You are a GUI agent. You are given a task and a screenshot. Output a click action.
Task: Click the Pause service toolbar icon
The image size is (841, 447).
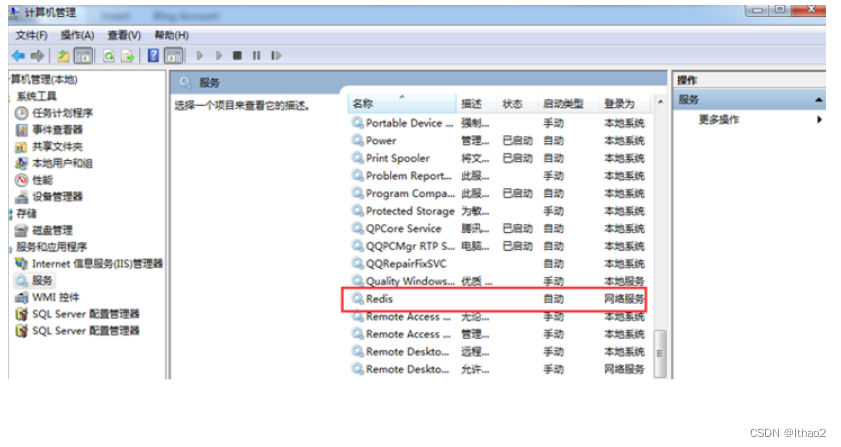click(x=257, y=56)
